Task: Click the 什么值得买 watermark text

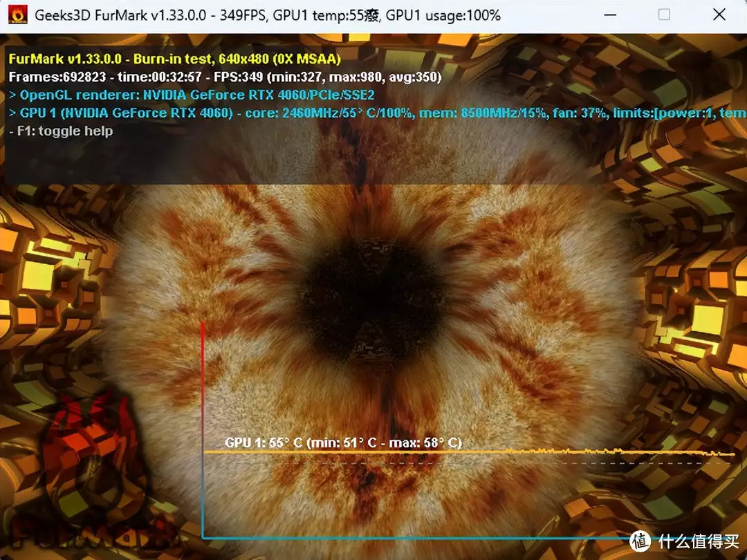Action: tap(699, 541)
